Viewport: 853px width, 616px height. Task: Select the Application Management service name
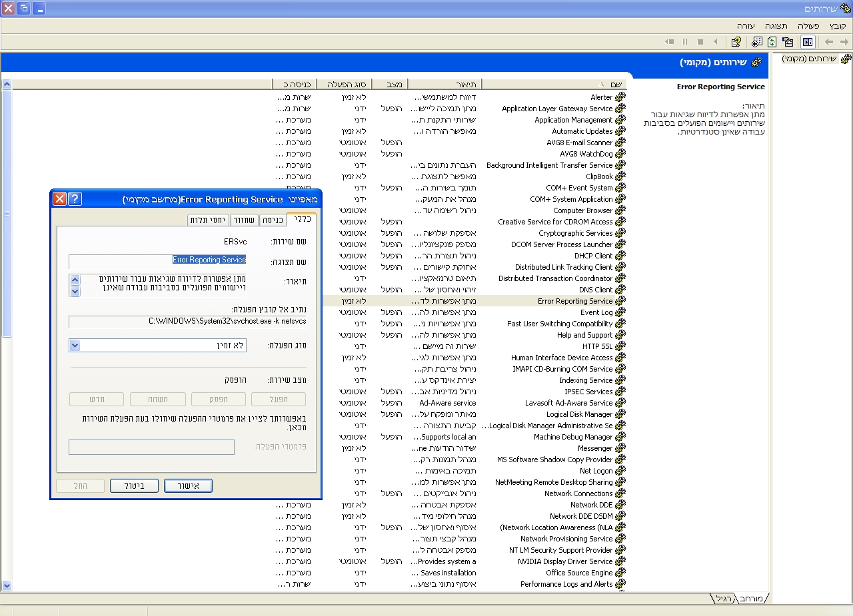(573, 120)
